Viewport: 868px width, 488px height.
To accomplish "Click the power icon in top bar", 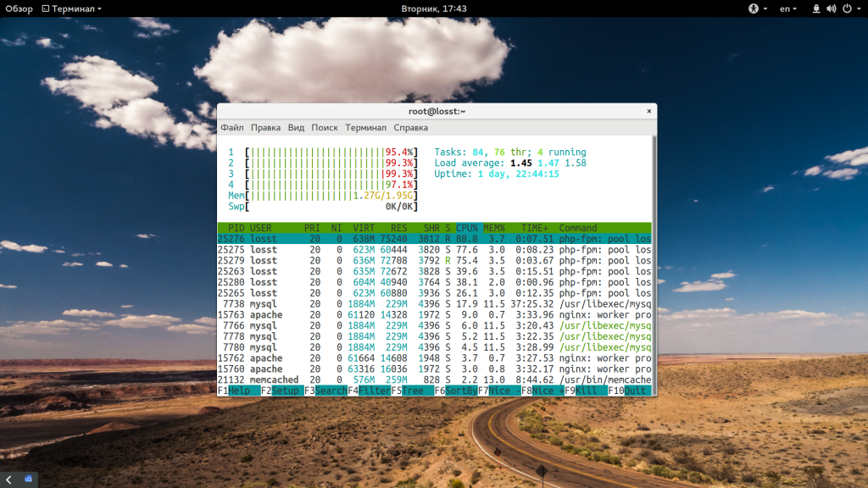I will (x=847, y=8).
